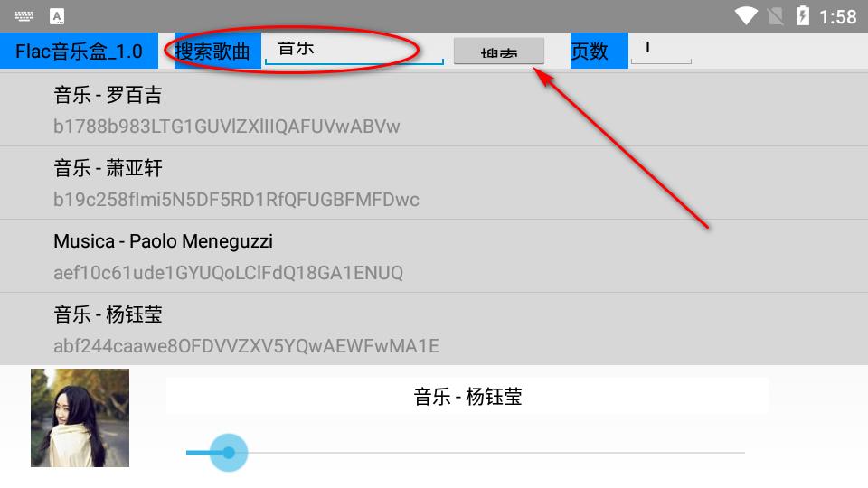Click the song search text field

[x=354, y=51]
